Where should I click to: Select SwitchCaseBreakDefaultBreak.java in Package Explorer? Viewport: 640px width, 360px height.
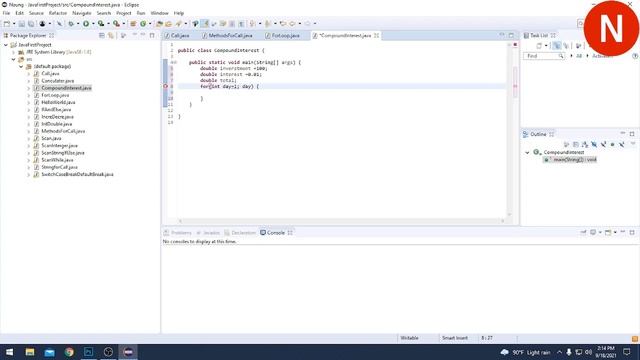tap(77, 174)
